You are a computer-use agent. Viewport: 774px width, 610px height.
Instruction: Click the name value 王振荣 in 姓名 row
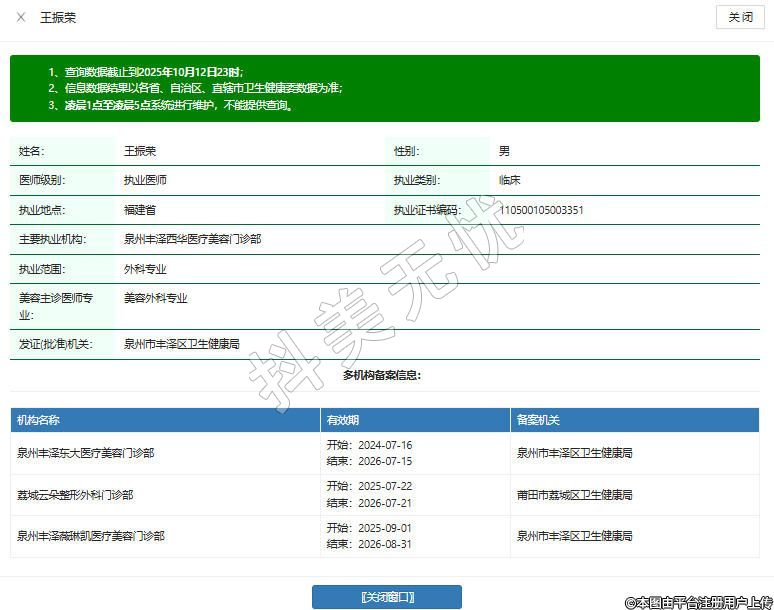pyautogui.click(x=140, y=151)
